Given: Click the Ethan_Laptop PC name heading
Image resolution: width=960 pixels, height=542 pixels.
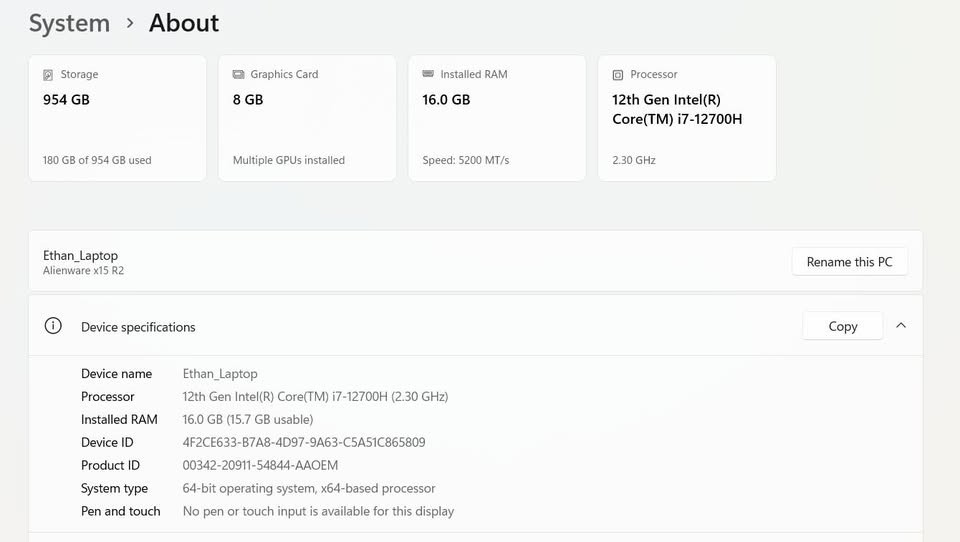Looking at the screenshot, I should pyautogui.click(x=80, y=255).
